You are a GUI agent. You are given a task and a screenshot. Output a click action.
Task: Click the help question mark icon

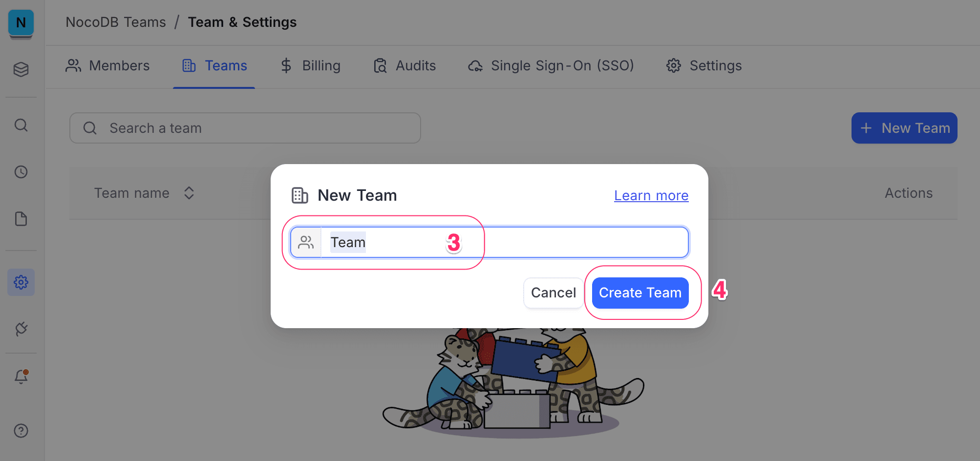coord(21,431)
